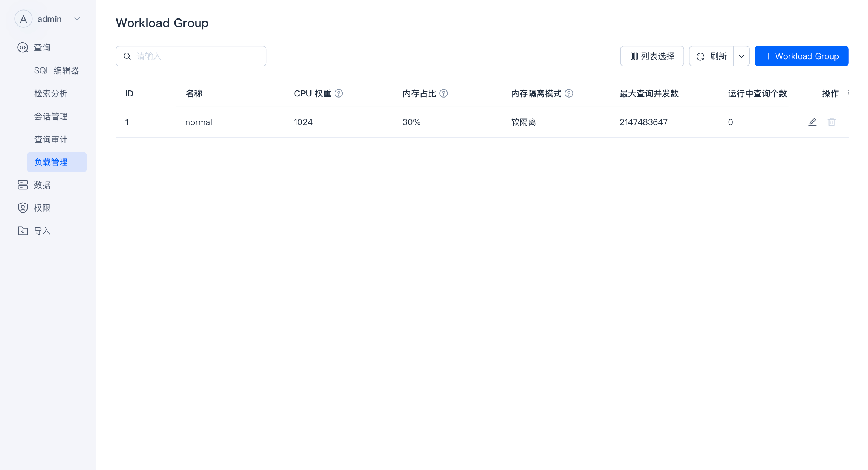
Task: Select 查询审计 in the sidebar
Action: click(51, 139)
